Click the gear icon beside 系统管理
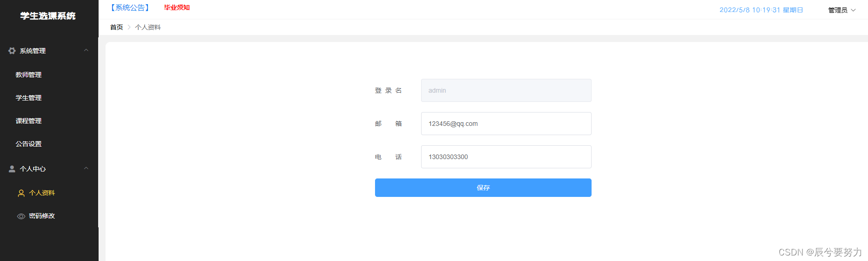868x261 pixels. pos(12,51)
